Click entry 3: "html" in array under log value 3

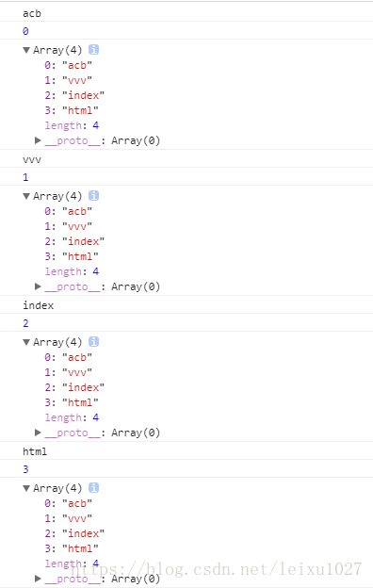(72, 548)
